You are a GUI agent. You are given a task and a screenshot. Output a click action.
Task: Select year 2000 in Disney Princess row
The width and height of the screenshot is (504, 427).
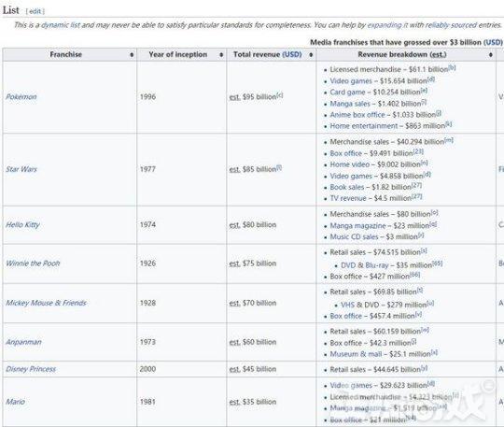coord(147,369)
